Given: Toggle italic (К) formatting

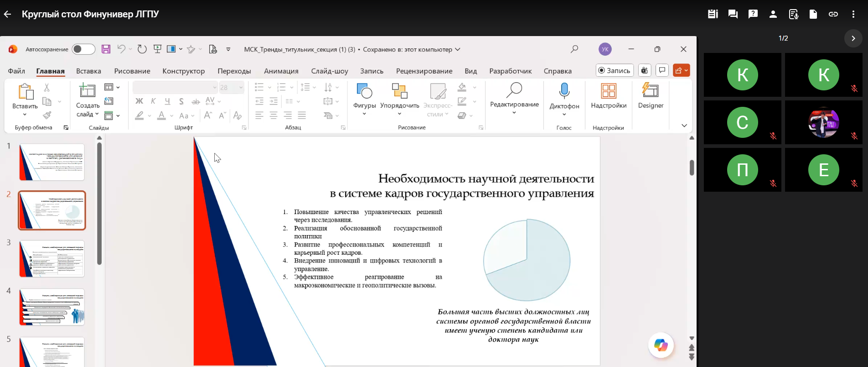Looking at the screenshot, I should coord(153,101).
